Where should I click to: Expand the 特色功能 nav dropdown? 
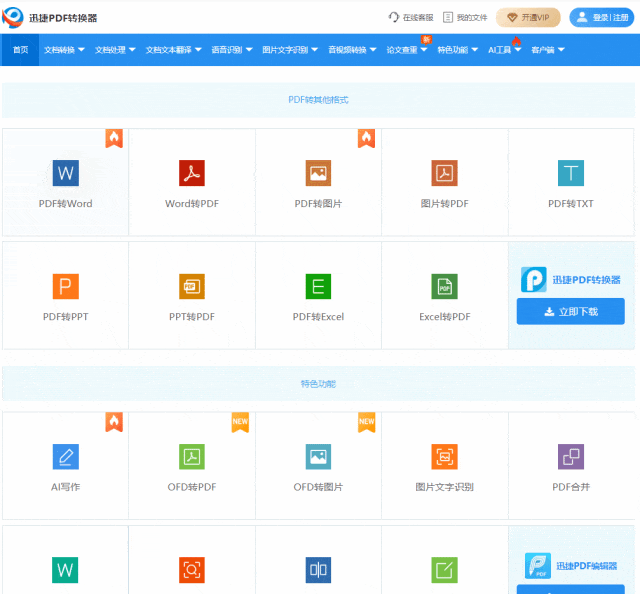click(458, 50)
